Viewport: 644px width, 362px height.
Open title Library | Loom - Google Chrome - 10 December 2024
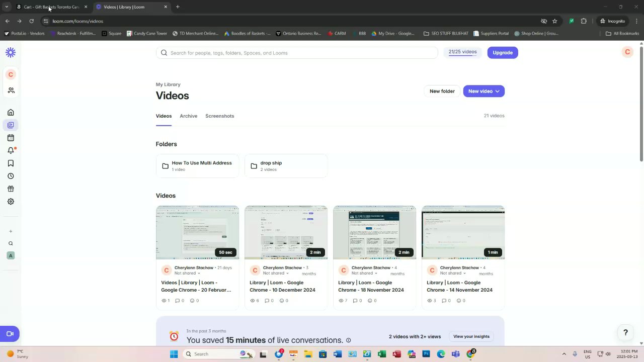[282, 286]
